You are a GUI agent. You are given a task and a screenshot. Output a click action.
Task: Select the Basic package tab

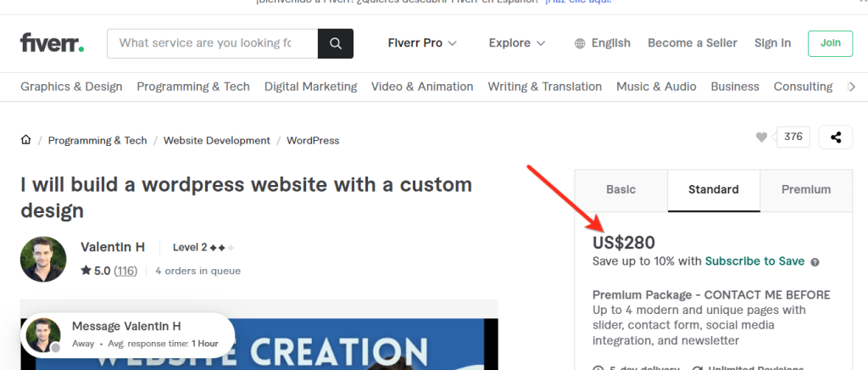[x=621, y=190]
